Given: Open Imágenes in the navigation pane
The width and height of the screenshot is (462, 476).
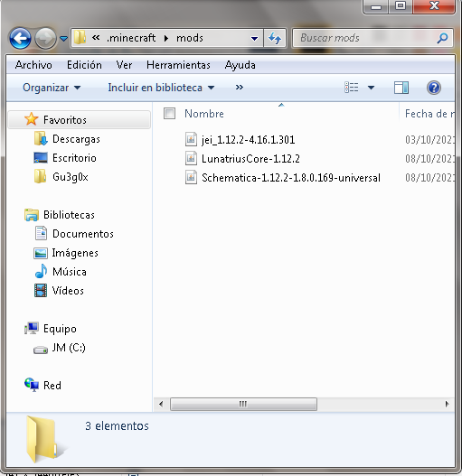Looking at the screenshot, I should tap(75, 253).
